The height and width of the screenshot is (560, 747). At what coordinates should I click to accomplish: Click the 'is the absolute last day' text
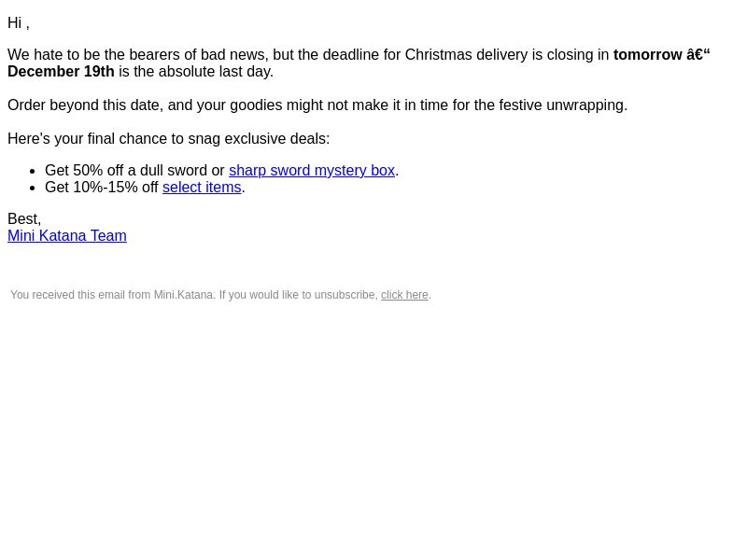click(196, 72)
